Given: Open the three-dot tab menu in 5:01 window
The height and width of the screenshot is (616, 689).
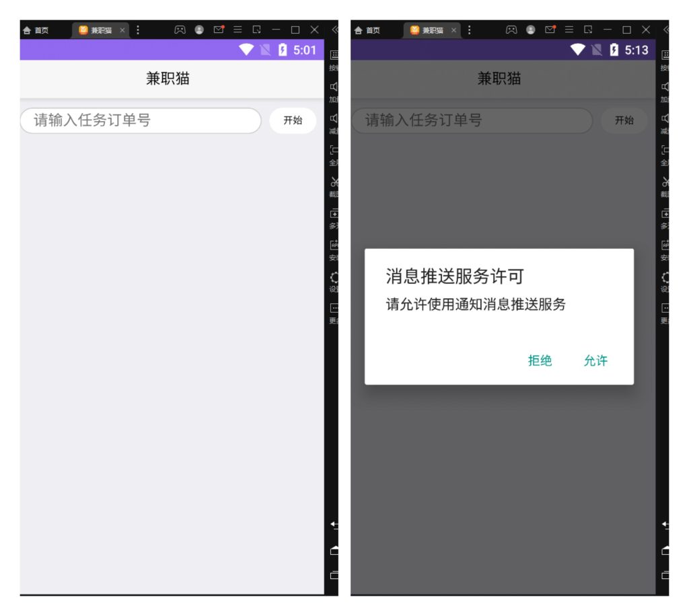Looking at the screenshot, I should [138, 30].
